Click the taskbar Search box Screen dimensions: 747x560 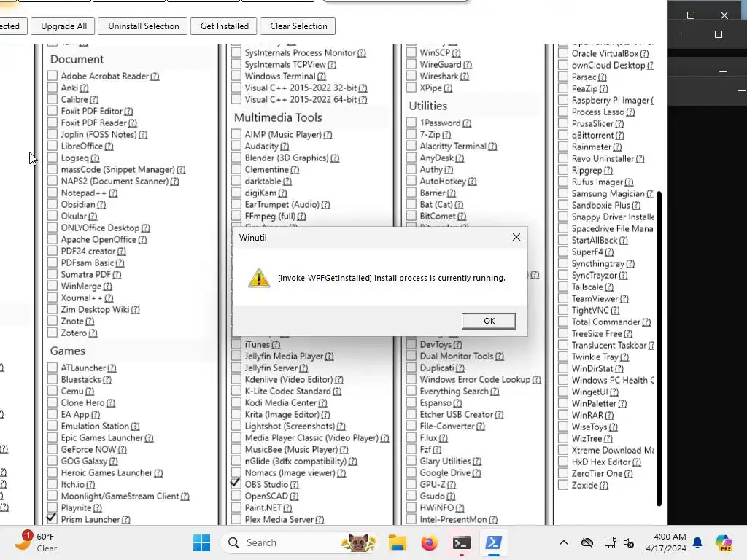point(300,542)
